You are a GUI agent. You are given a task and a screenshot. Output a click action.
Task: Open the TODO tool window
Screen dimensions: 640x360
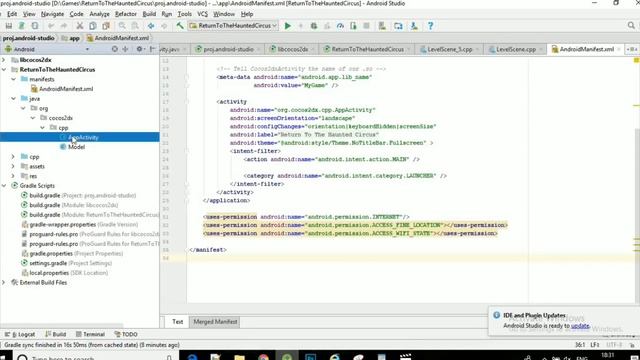click(x=126, y=334)
